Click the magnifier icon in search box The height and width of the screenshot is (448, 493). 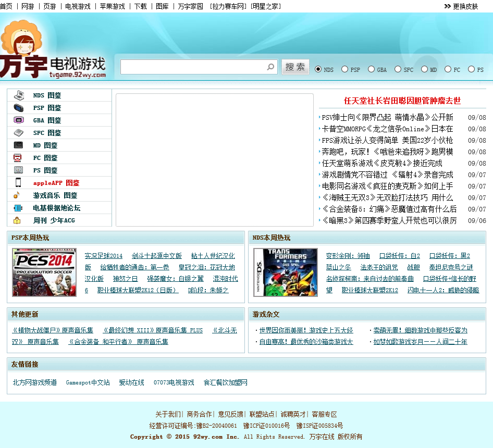[x=270, y=67]
